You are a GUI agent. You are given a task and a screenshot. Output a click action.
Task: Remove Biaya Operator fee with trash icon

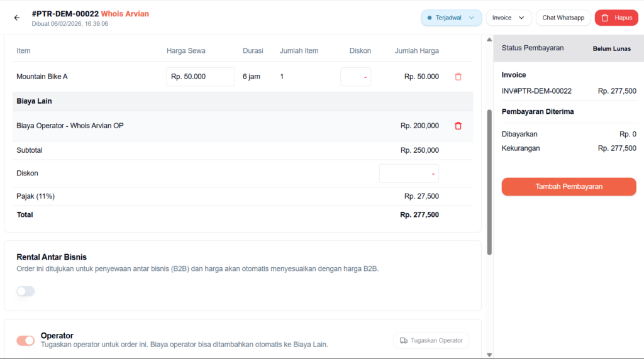click(458, 126)
